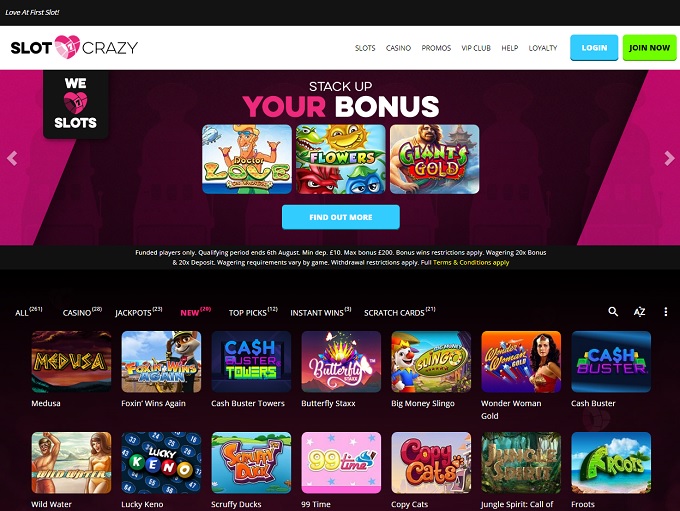Click the We Love Slots badge
The image size is (680, 511).
click(75, 104)
